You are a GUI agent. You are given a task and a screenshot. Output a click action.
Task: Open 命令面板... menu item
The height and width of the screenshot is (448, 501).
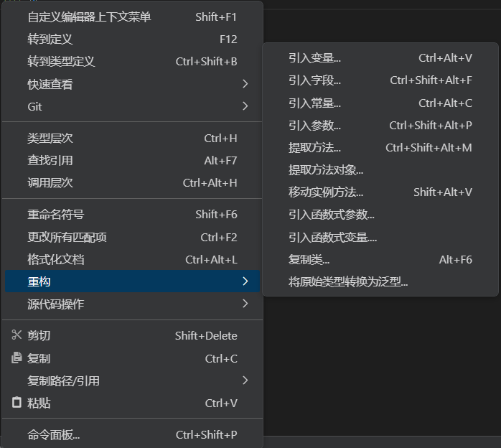pyautogui.click(x=132, y=434)
